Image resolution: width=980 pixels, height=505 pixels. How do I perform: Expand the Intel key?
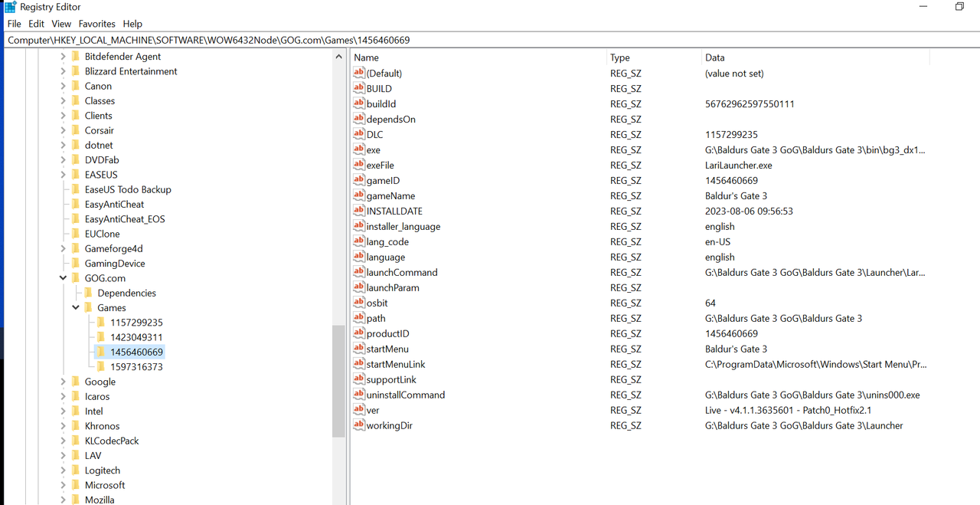point(63,412)
